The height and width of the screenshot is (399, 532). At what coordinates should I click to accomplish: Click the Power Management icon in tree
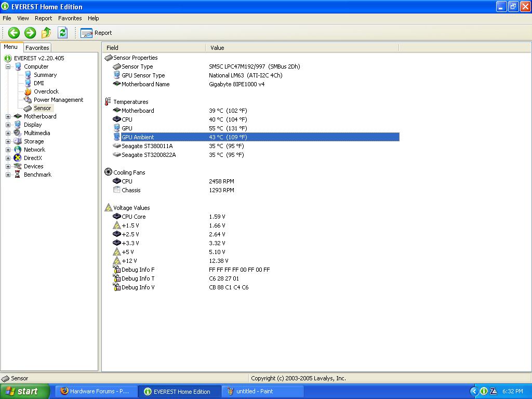point(28,100)
